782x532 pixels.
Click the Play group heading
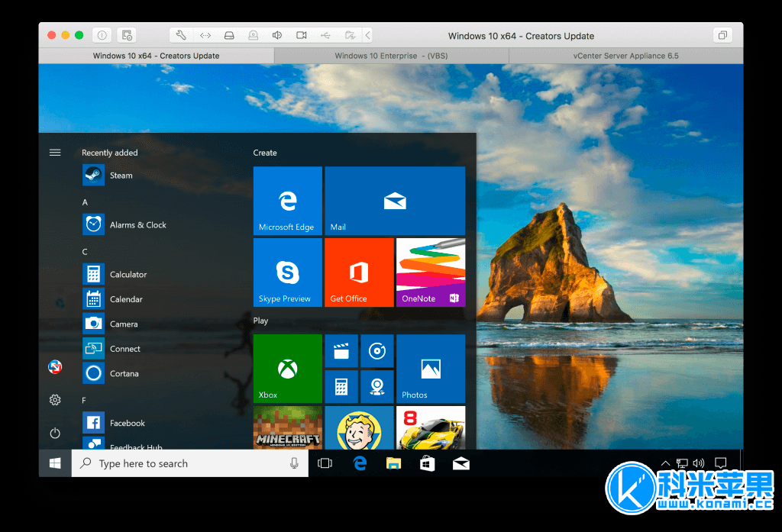(260, 321)
